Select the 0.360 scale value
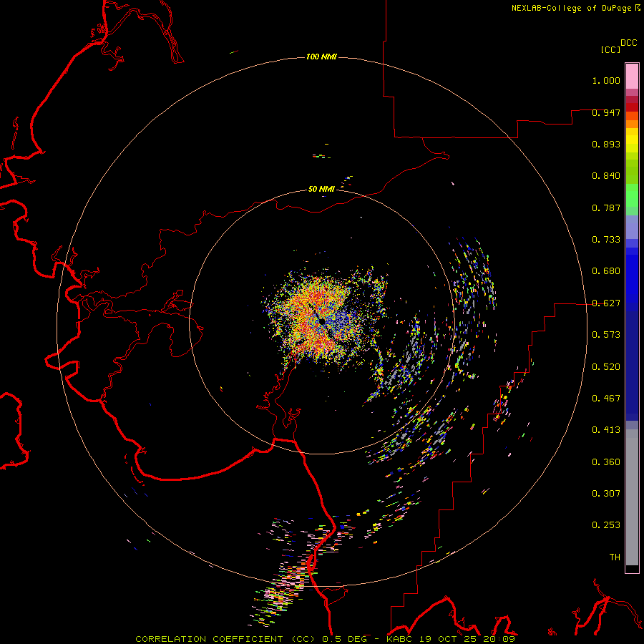 (606, 462)
